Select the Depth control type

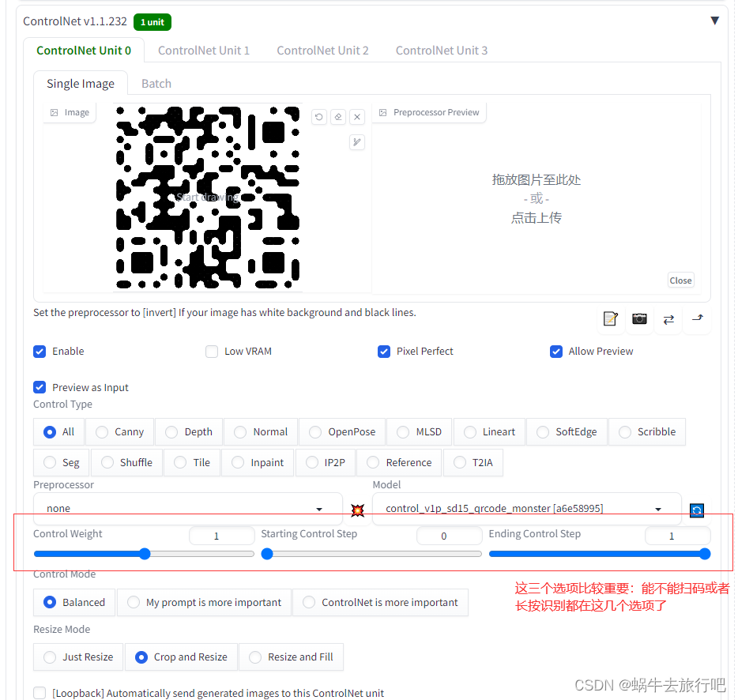(189, 432)
